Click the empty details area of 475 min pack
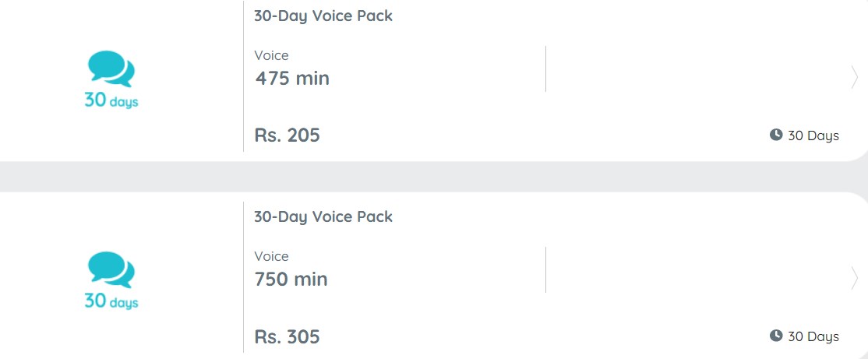This screenshot has width=868, height=359. pos(697,69)
